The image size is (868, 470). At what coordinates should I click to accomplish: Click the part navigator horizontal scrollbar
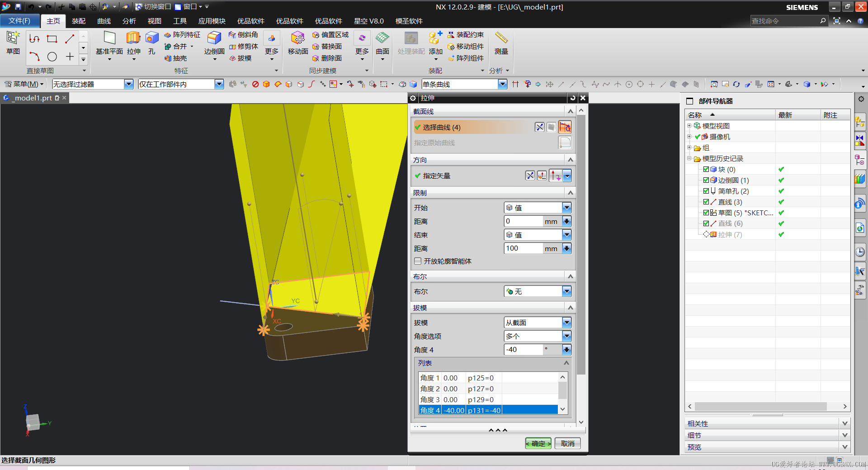coord(761,407)
